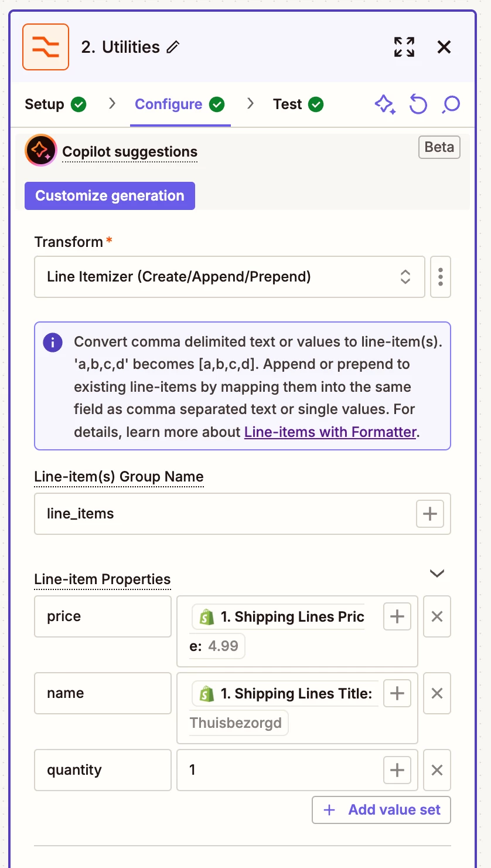Remove the price property row

point(437,616)
